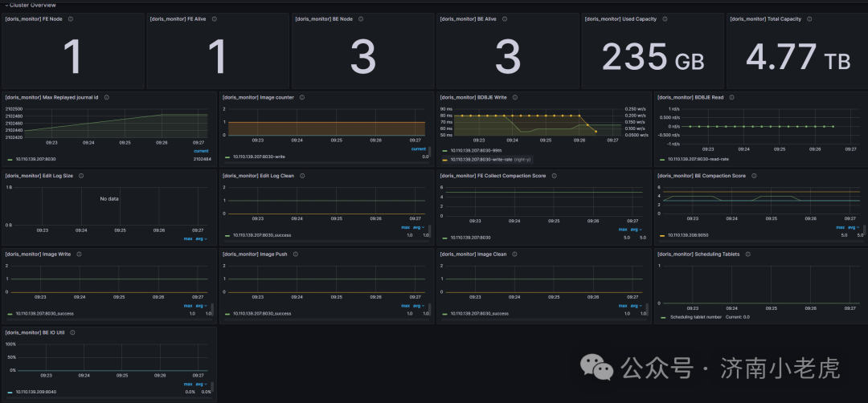Image resolution: width=868 pixels, height=403 pixels.
Task: Click BE Compaction Score legend vertical scrollbar
Action: (864, 230)
